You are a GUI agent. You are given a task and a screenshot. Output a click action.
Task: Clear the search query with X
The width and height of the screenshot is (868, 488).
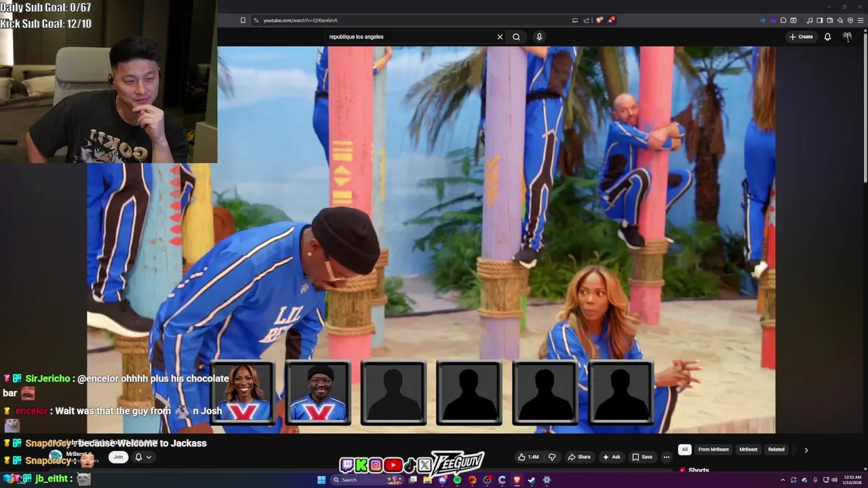tap(500, 37)
